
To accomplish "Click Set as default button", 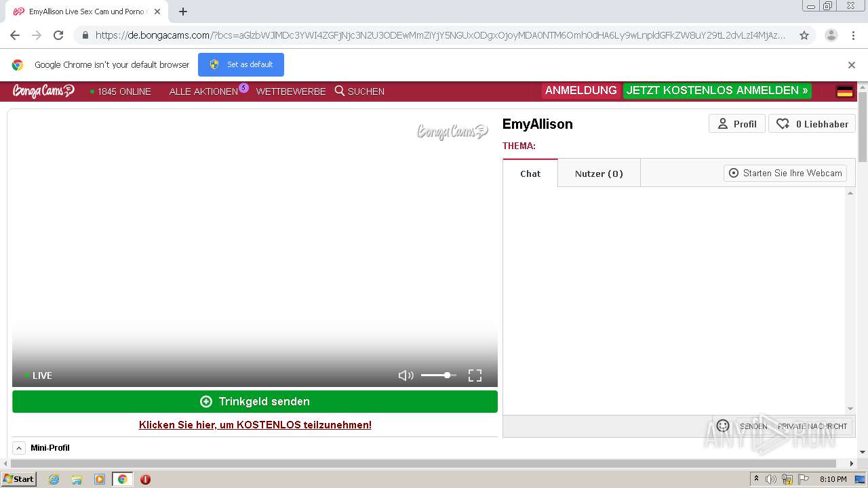I will pos(241,64).
